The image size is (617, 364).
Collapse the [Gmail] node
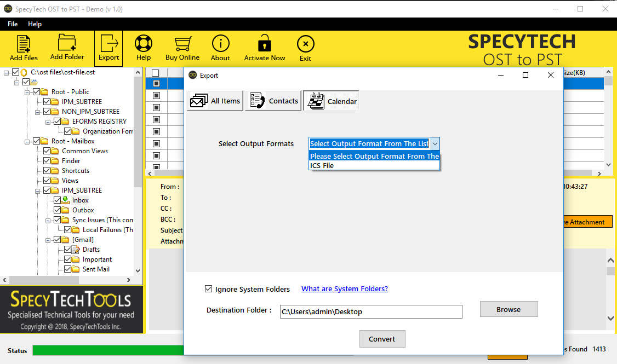48,240
